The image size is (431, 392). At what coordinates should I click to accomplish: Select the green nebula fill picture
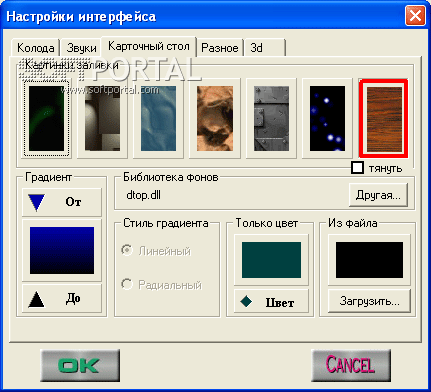click(46, 118)
